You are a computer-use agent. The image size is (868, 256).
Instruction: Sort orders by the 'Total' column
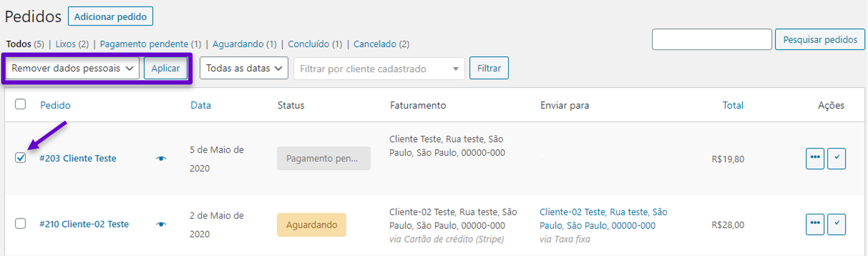point(733,105)
